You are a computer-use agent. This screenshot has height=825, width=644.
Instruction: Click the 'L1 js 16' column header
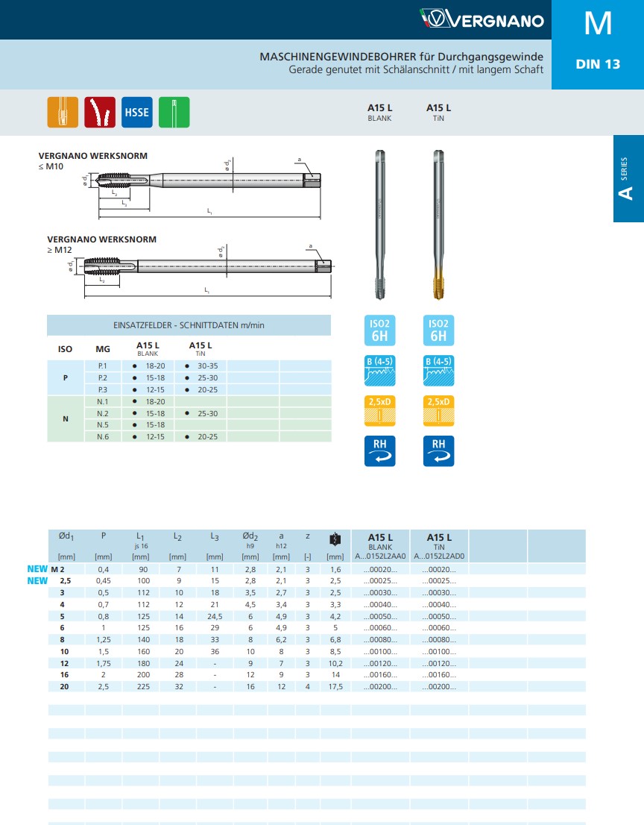140,541
